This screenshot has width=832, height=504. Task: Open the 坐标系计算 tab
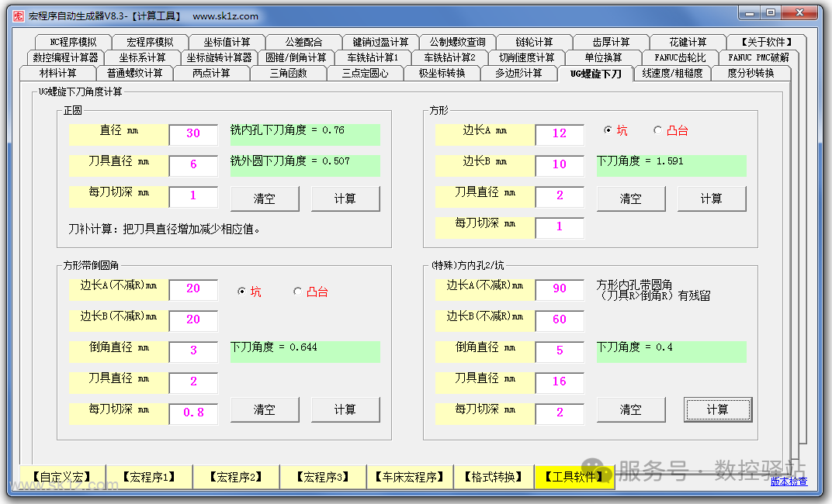(142, 57)
